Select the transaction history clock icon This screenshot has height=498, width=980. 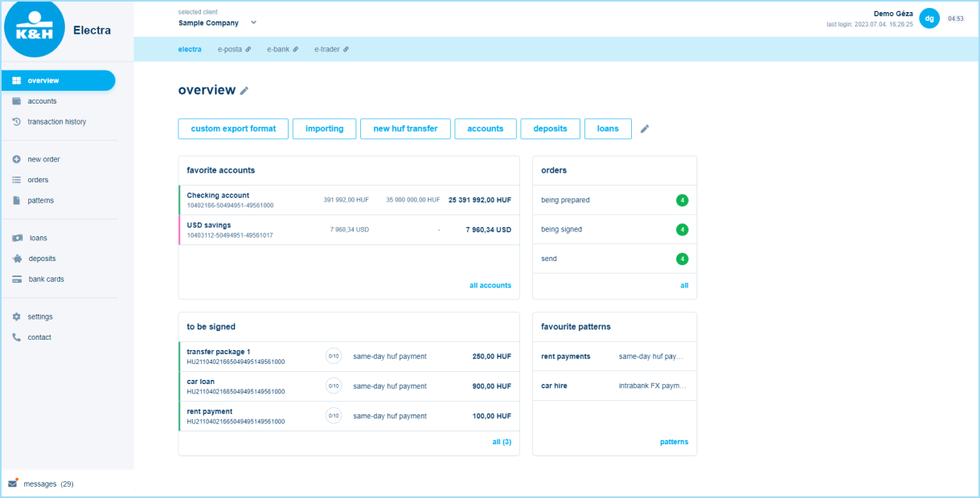[x=16, y=121]
